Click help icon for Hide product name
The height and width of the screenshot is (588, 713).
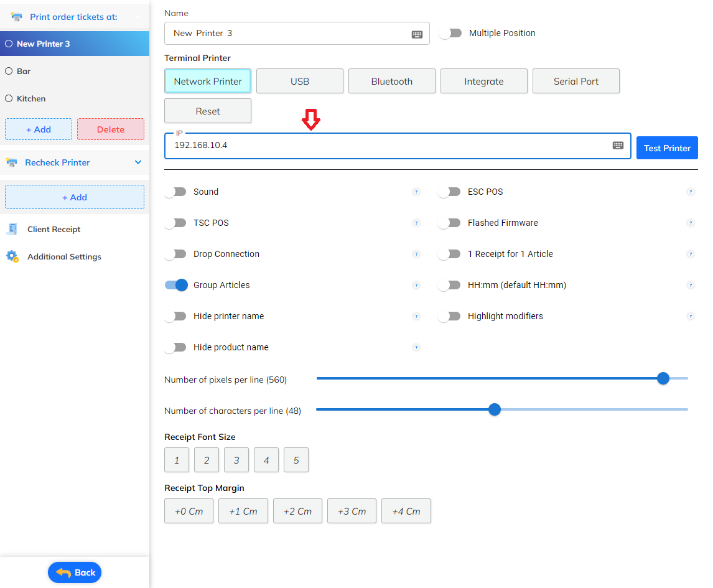(x=416, y=347)
